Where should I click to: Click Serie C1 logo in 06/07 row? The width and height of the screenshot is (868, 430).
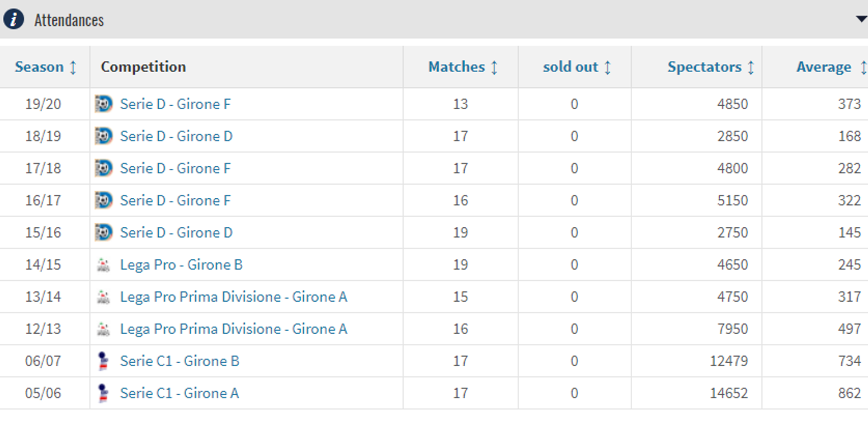point(104,361)
